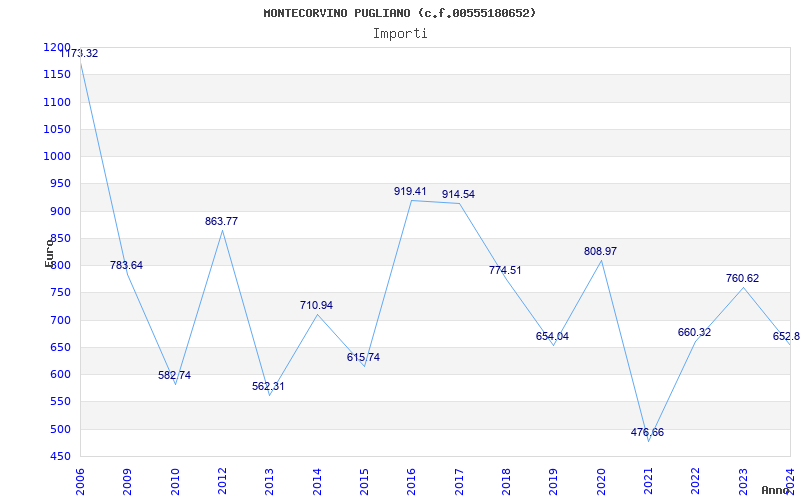Click the 1100 y-axis tick

(x=57, y=102)
